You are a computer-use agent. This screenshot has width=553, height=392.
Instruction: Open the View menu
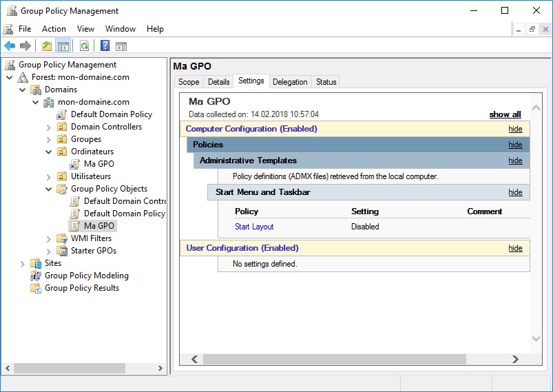(x=85, y=29)
